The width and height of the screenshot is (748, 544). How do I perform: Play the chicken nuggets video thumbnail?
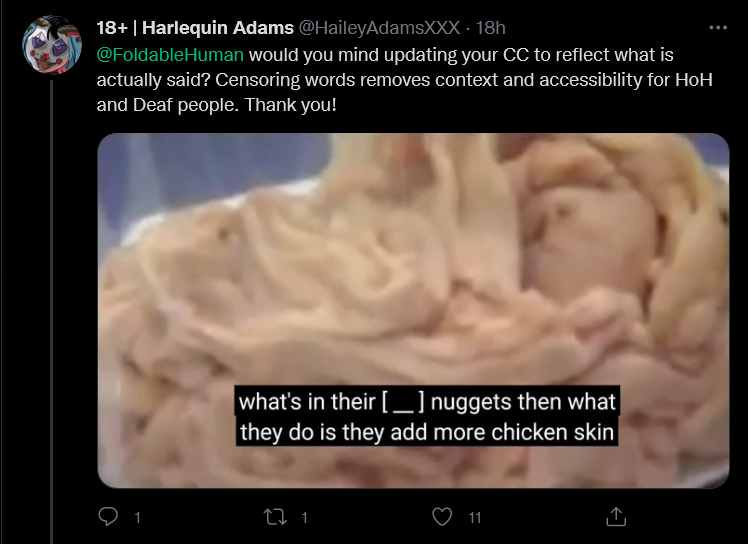pos(413,311)
